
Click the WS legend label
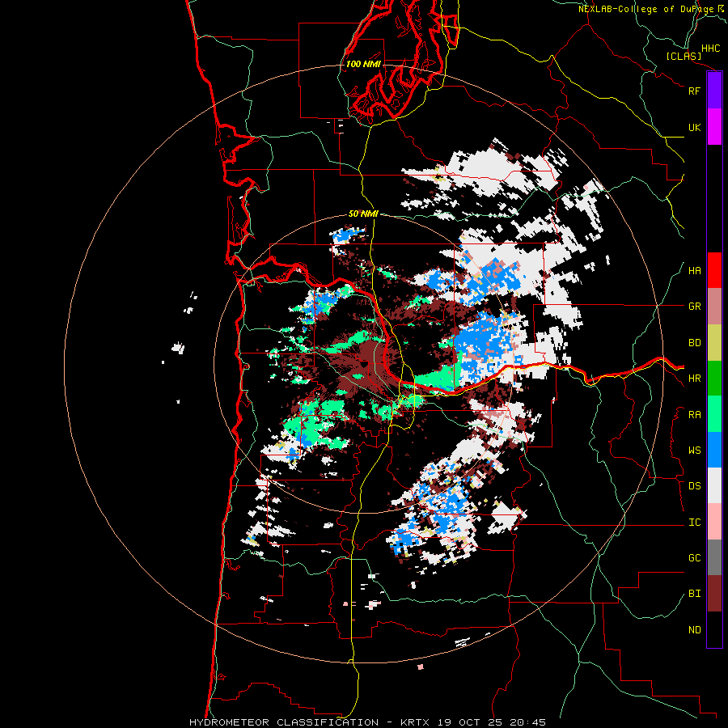click(694, 451)
